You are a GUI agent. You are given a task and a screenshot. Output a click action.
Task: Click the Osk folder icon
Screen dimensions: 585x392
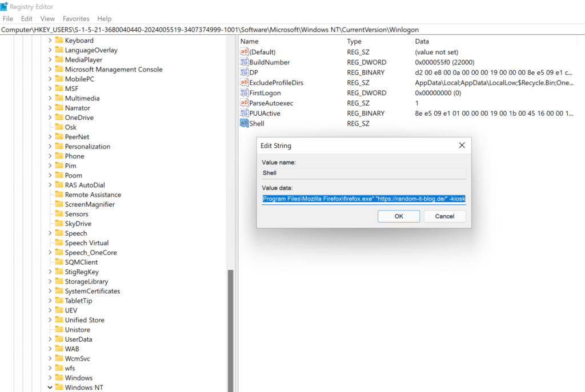59,127
